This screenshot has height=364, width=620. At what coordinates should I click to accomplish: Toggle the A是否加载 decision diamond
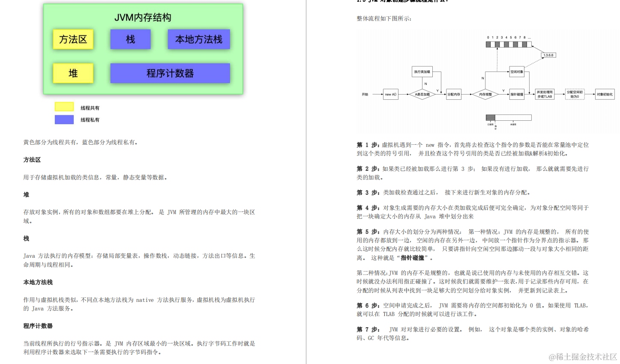(422, 94)
